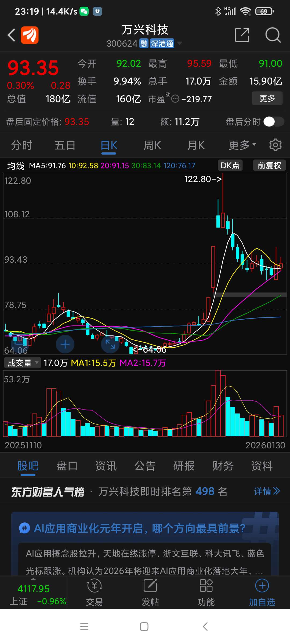Tap the tallest volume bar

tap(218, 403)
